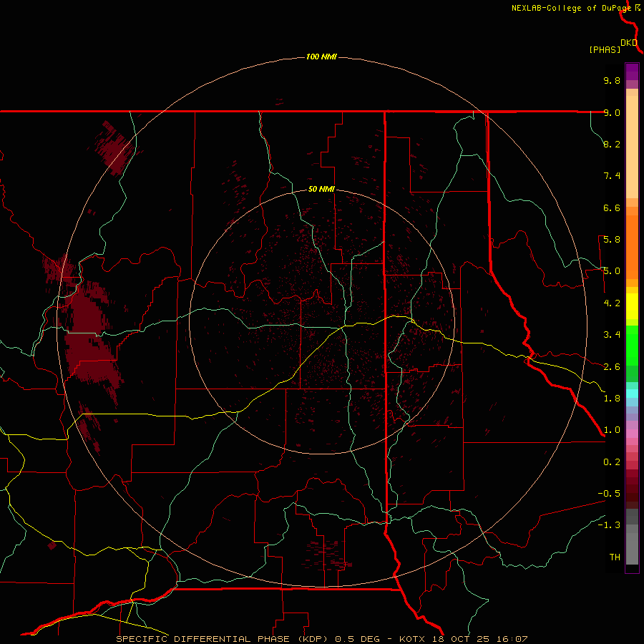Click the -1.3 value on the scale

click(609, 525)
